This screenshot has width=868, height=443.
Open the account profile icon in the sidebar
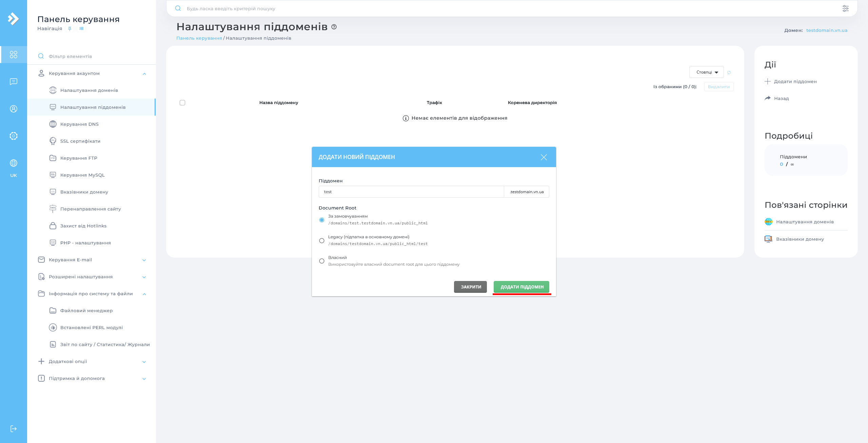point(14,109)
